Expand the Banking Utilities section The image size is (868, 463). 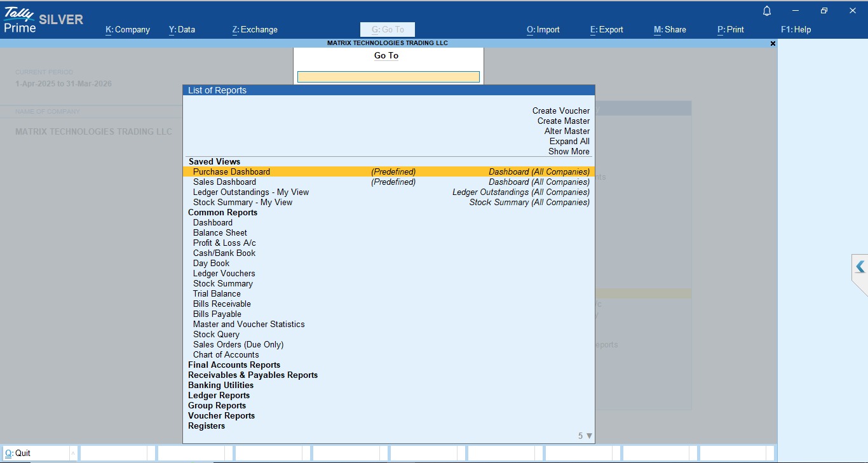coord(220,385)
